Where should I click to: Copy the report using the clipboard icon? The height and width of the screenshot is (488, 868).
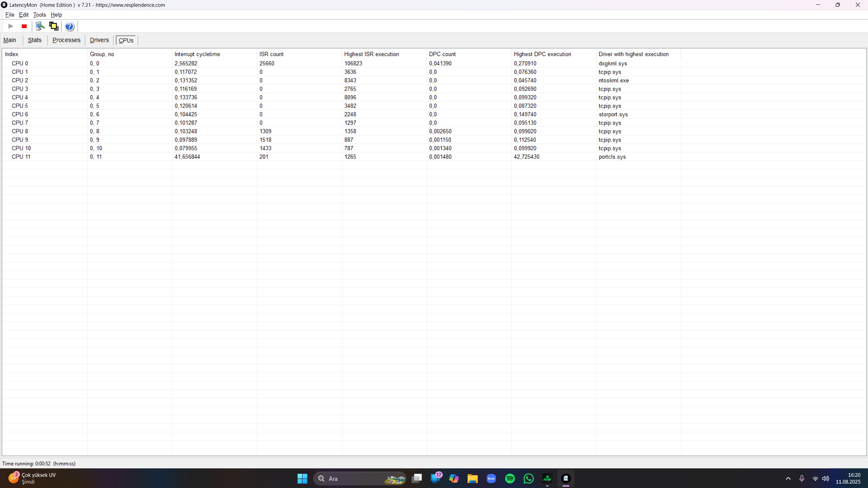(53, 26)
